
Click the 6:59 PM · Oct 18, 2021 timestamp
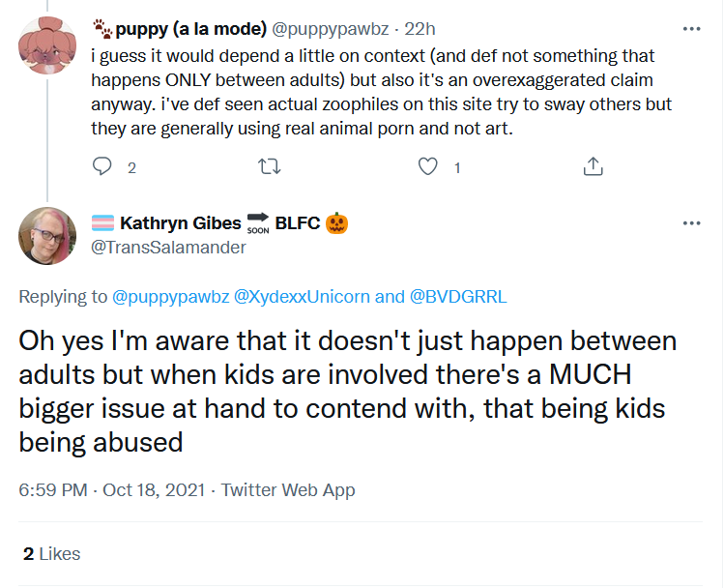112,490
